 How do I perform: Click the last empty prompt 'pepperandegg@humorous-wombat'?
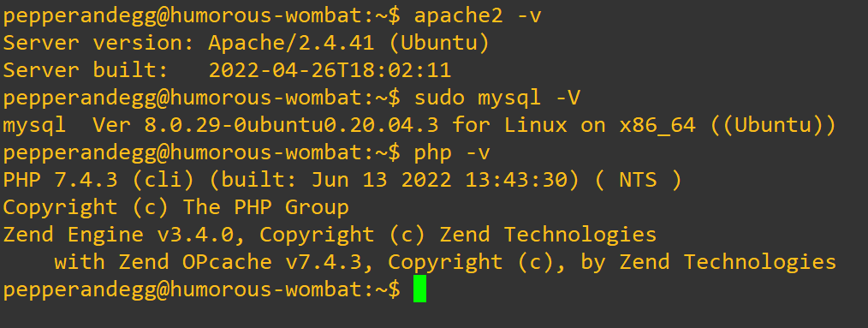tap(182, 289)
